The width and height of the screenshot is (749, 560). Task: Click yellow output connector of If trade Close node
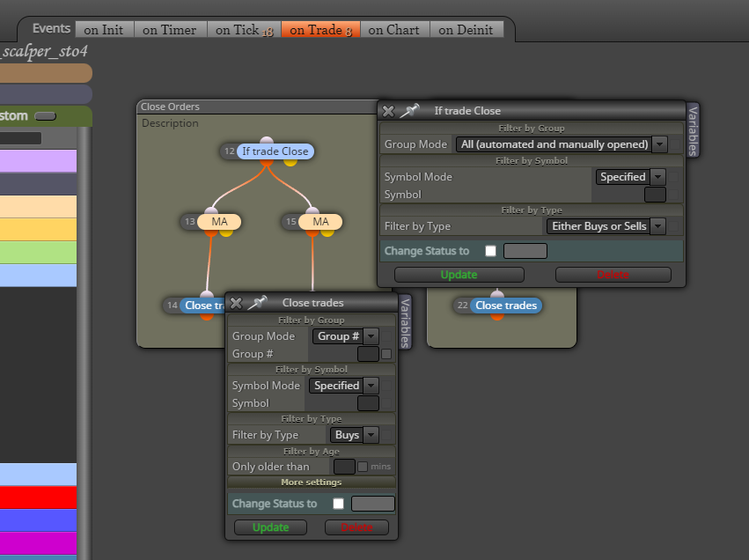click(290, 163)
